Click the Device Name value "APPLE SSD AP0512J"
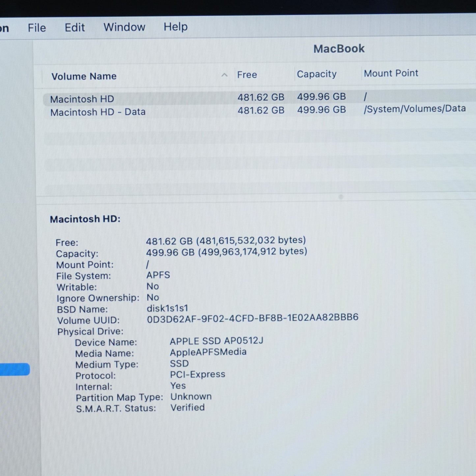The image size is (476, 476). click(x=217, y=341)
